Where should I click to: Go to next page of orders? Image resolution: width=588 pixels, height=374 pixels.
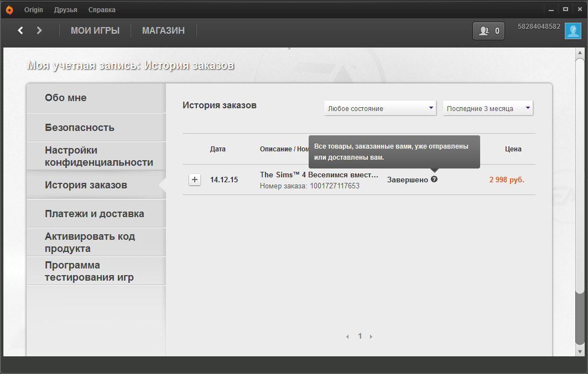(371, 336)
